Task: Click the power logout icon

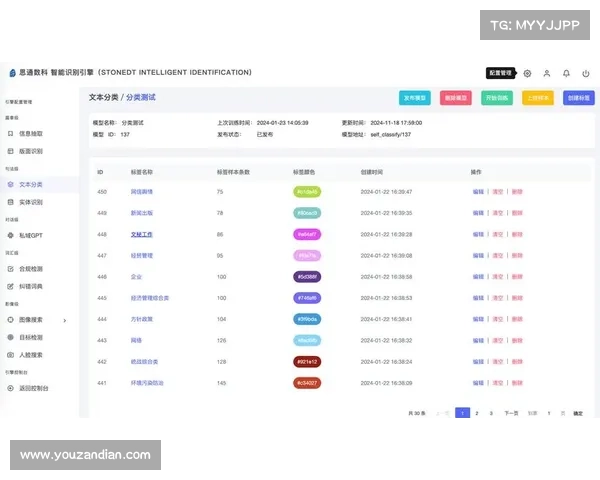Action: click(586, 73)
